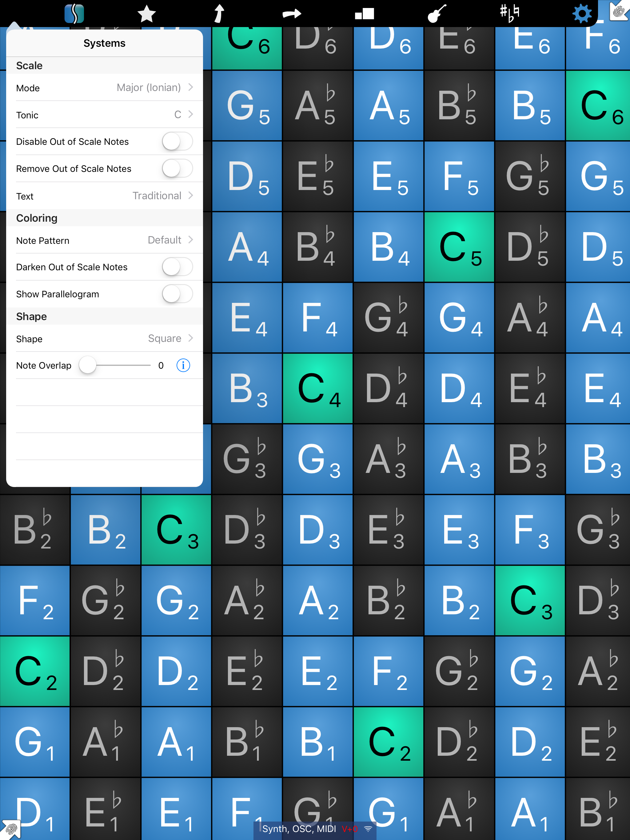Open the Shape Square option

[x=105, y=339]
